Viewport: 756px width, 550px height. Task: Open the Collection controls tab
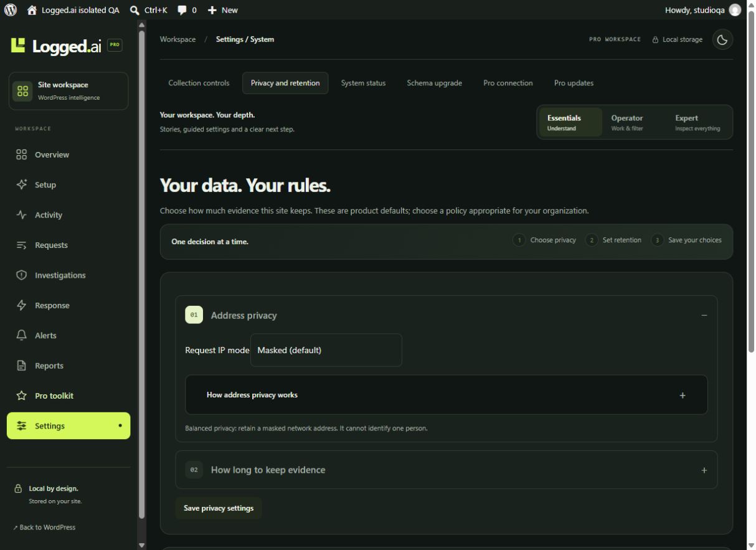(199, 83)
